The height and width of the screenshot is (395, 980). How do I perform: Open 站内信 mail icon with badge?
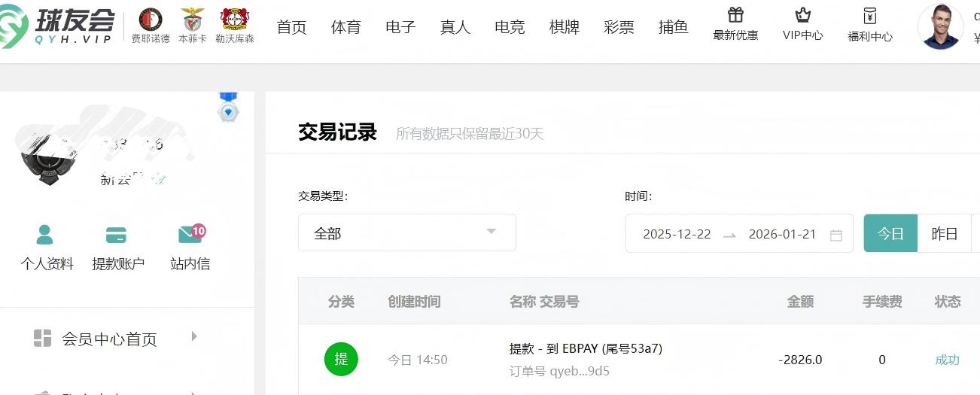click(x=190, y=235)
